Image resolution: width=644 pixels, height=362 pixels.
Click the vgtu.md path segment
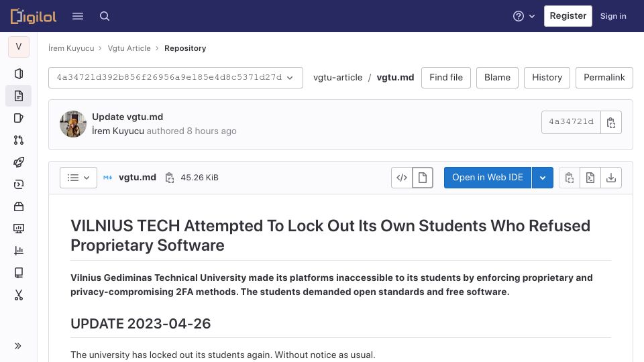tap(395, 78)
